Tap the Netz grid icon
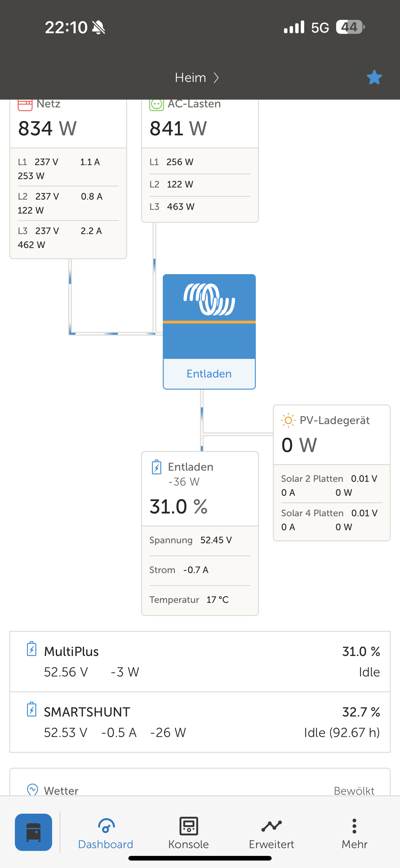Image resolution: width=400 pixels, height=868 pixels. point(25,104)
